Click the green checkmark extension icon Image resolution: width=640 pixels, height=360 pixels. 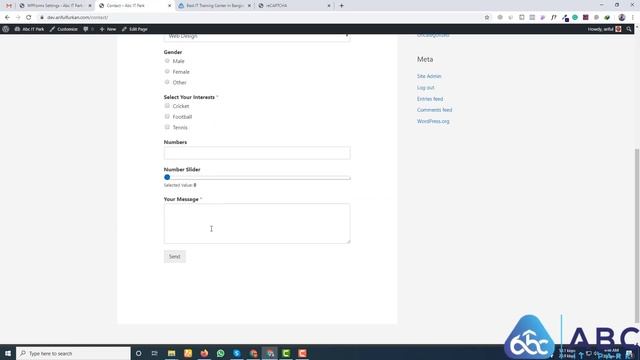(x=607, y=18)
